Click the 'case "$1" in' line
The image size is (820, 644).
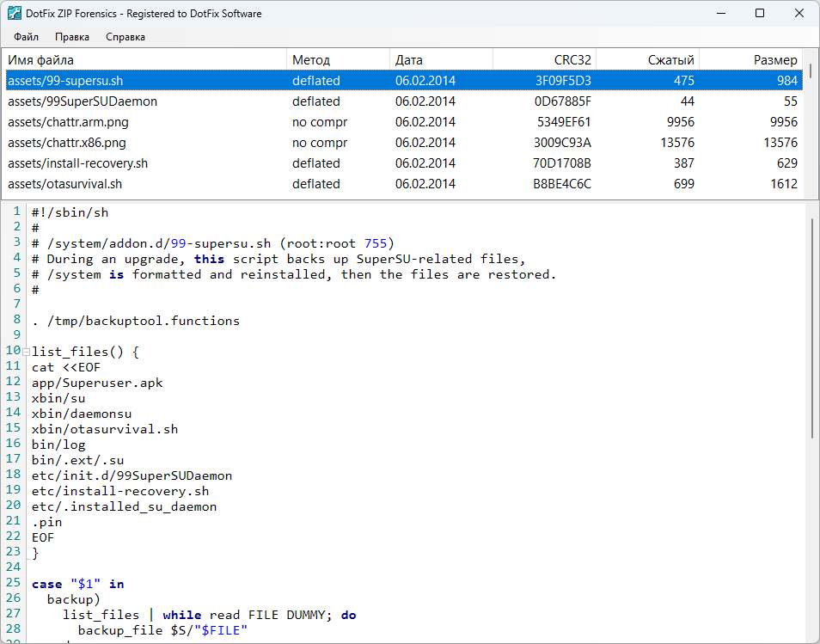pyautogui.click(x=78, y=584)
